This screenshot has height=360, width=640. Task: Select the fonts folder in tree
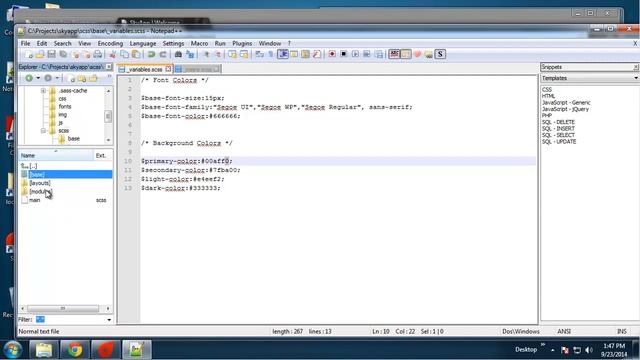pos(64,107)
